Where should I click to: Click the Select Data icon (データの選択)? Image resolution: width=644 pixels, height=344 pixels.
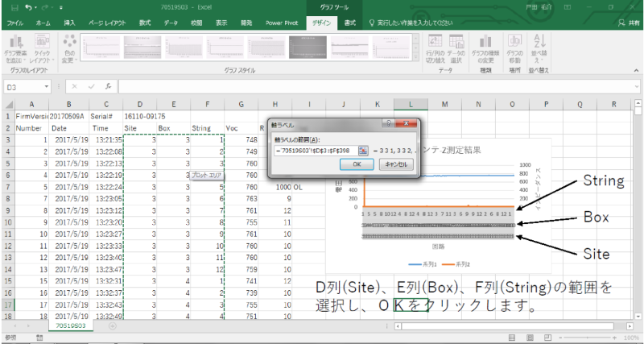tap(456, 47)
